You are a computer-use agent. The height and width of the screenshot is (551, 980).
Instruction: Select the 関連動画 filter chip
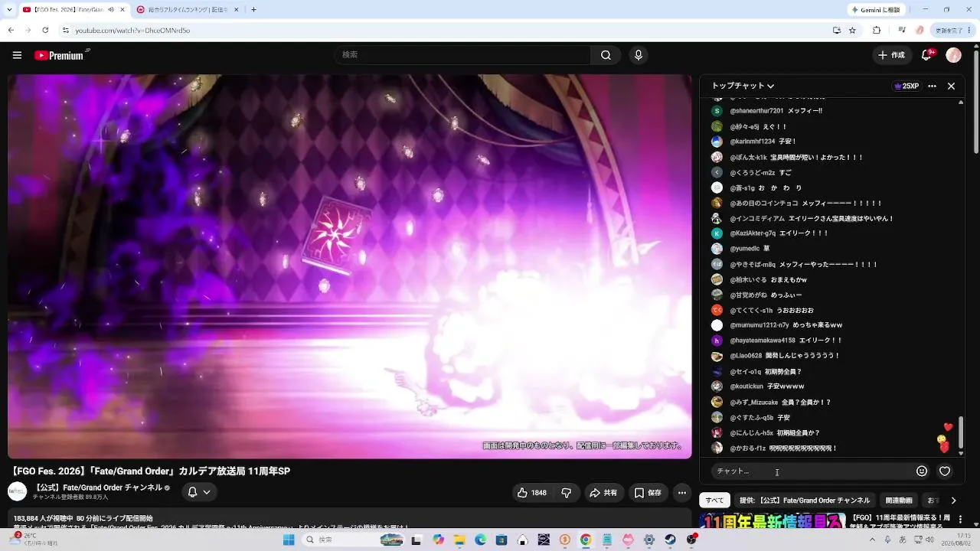click(899, 500)
